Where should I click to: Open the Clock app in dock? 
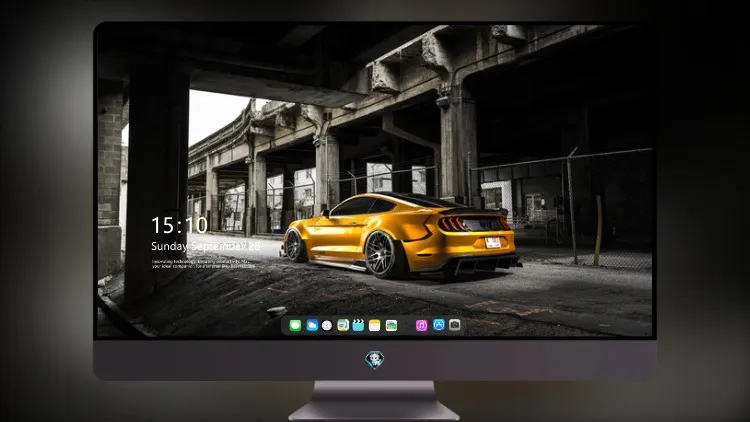tap(327, 325)
